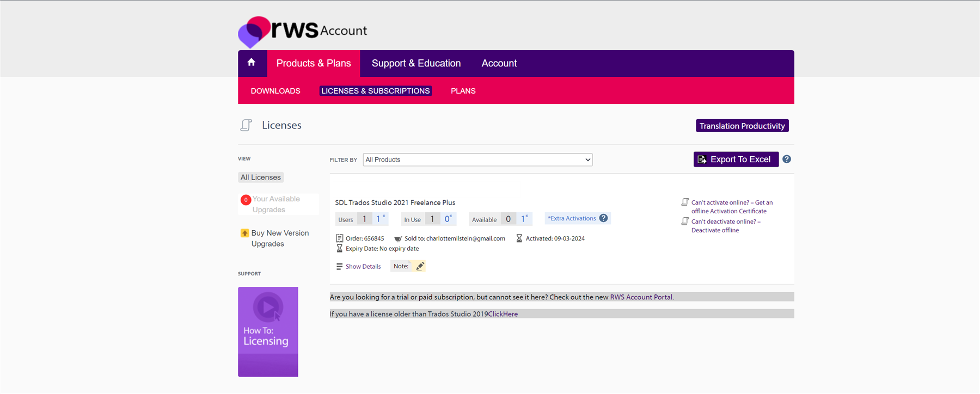Image resolution: width=980 pixels, height=394 pixels.
Task: Click the Extra Activations help icon
Action: tap(603, 218)
